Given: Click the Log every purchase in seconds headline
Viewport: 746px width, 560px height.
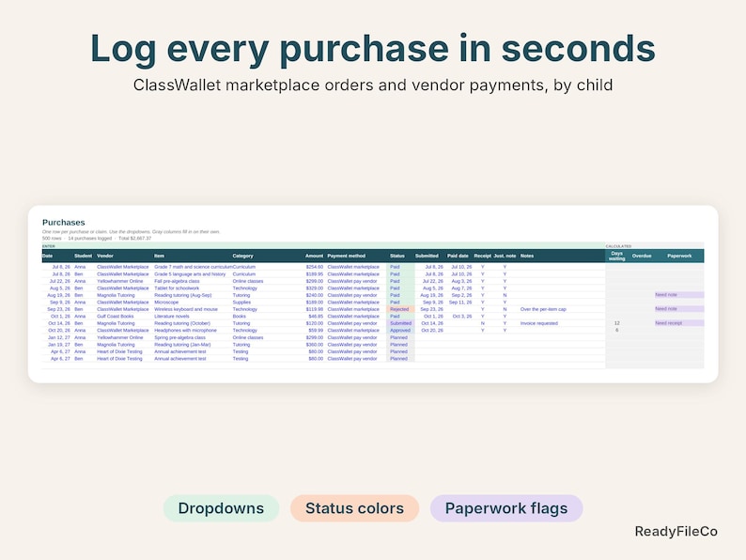Looking at the screenshot, I should 373,49.
